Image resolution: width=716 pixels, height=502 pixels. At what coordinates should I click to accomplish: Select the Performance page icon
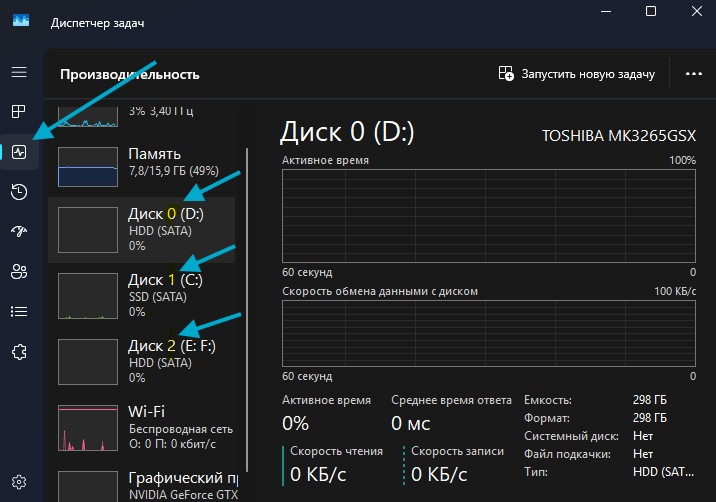click(x=19, y=152)
